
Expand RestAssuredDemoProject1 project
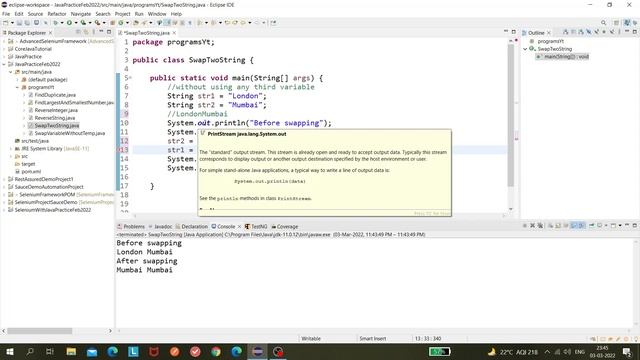4,179
